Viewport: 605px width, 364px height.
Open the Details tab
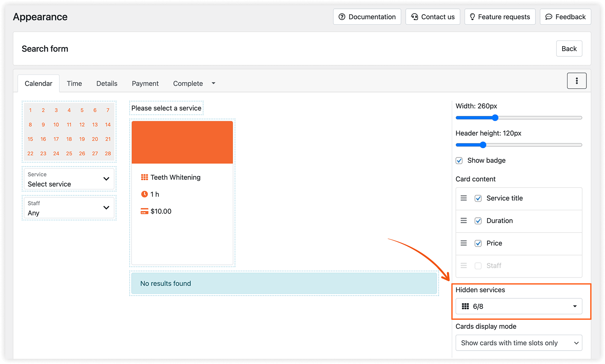(107, 83)
